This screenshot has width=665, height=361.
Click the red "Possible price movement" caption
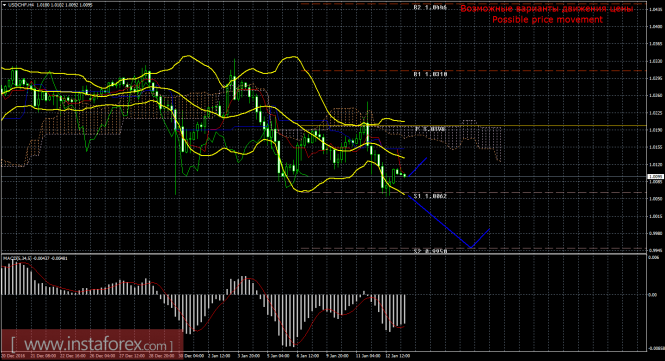(x=547, y=20)
